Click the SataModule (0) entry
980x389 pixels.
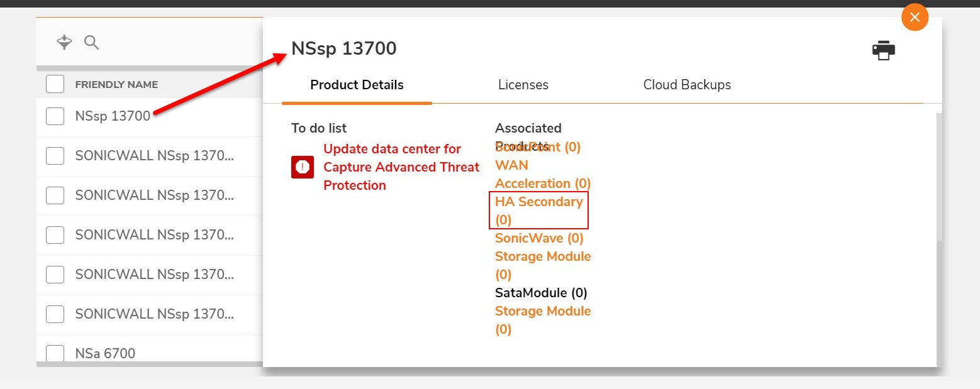click(x=541, y=293)
